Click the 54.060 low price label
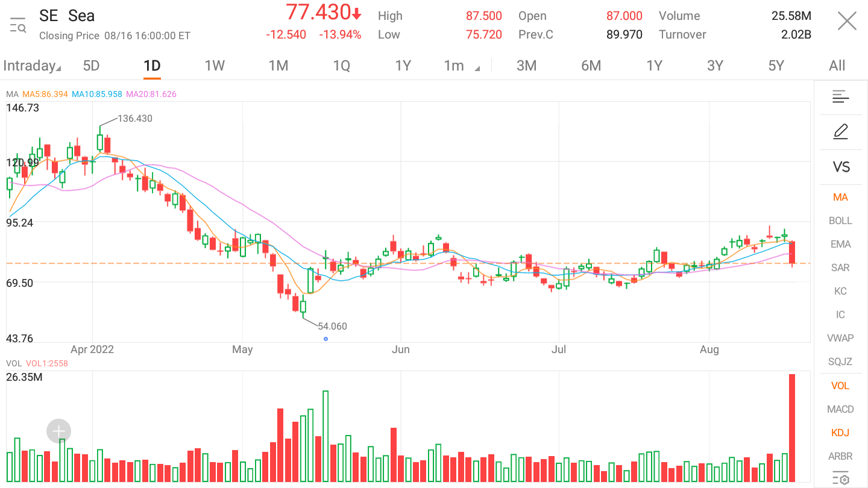Screen dimensions: 868x488 click(332, 326)
